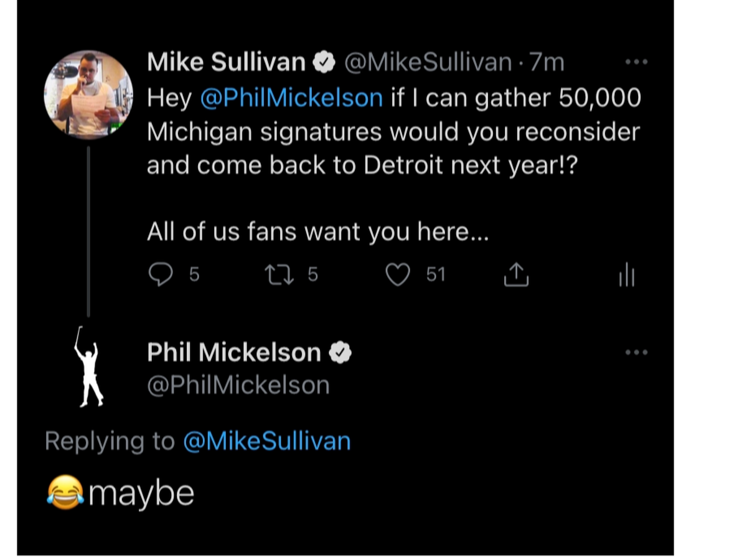Click the Mike Sullivan display name

[x=227, y=62]
